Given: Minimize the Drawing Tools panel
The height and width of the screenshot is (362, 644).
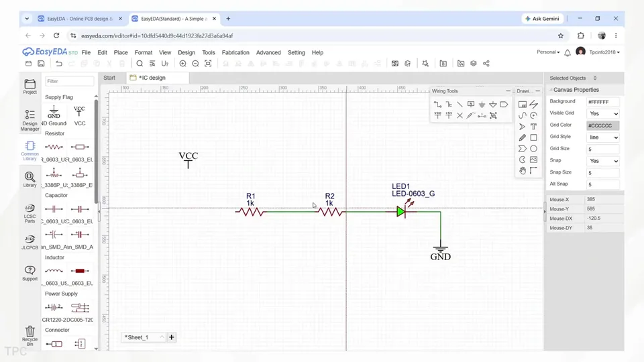Looking at the screenshot, I should pyautogui.click(x=537, y=91).
